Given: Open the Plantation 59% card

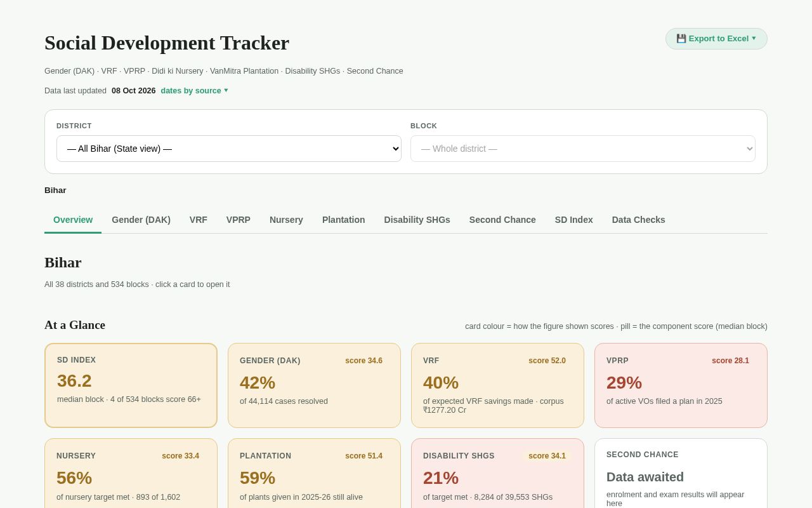Looking at the screenshot, I should 314,474.
